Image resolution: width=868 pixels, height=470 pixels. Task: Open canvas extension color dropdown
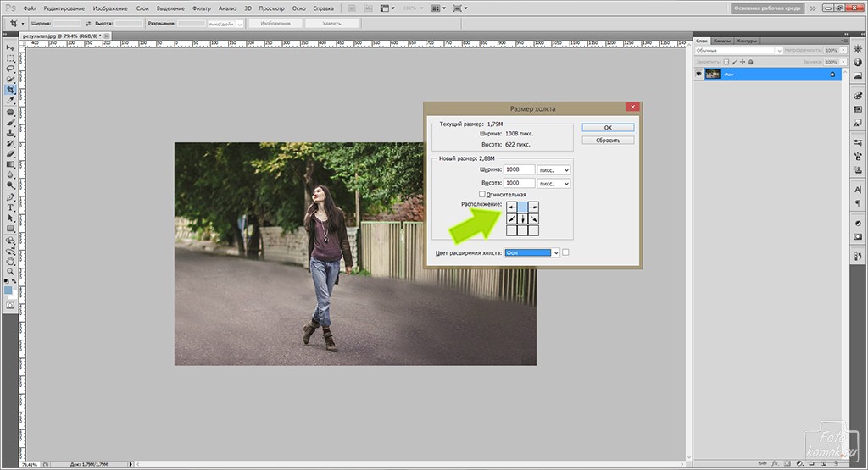point(532,252)
